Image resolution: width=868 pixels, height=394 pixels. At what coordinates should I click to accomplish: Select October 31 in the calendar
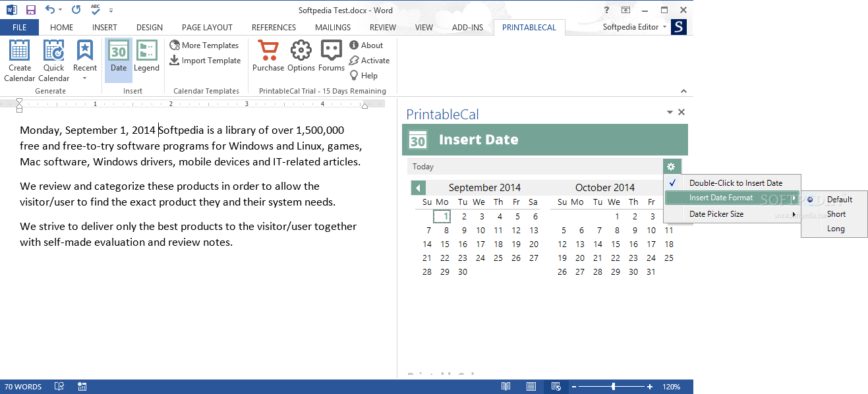coord(651,272)
